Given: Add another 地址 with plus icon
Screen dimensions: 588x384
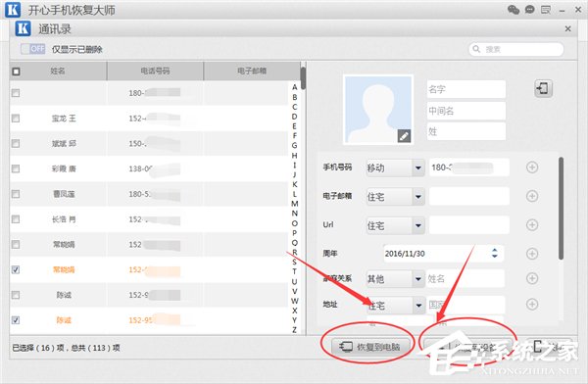Looking at the screenshot, I should (x=532, y=304).
